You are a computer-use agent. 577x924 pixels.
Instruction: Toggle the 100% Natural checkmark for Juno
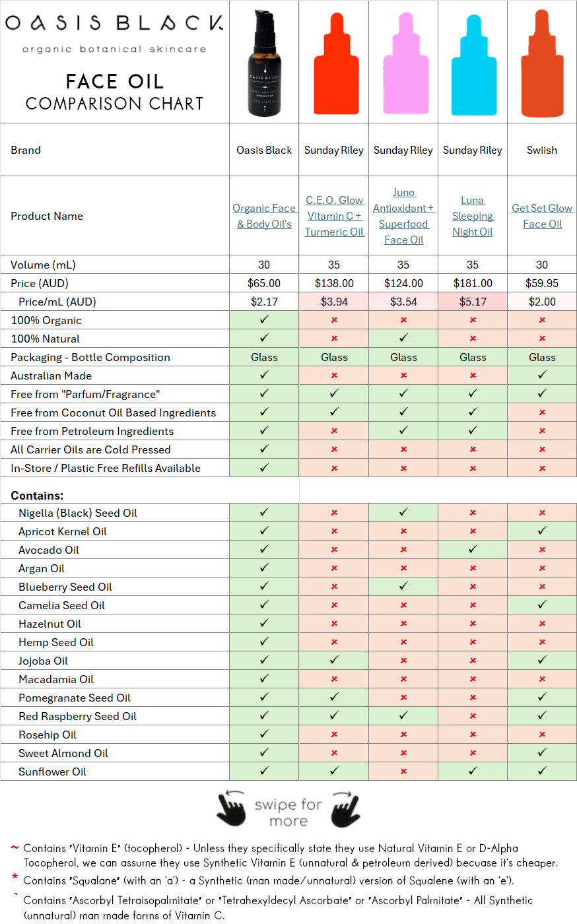[403, 338]
